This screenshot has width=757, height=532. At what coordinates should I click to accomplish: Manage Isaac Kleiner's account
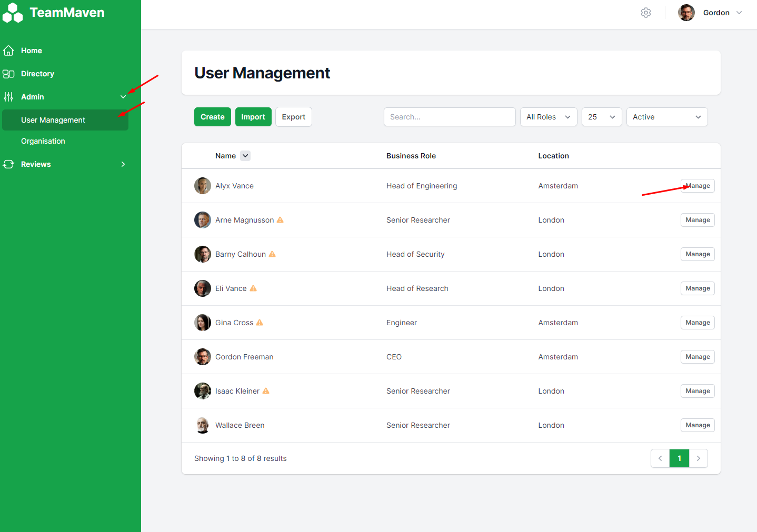pos(698,391)
